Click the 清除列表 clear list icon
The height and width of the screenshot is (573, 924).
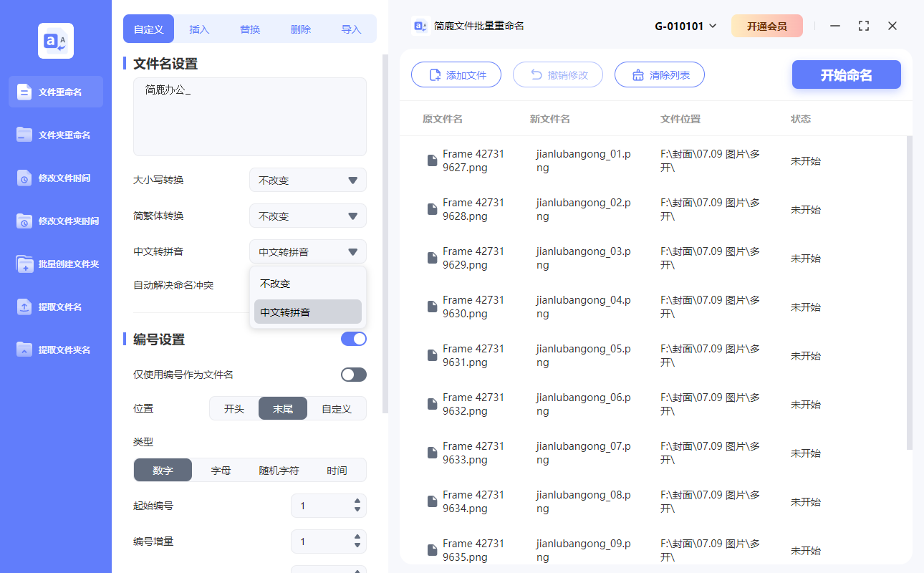(640, 74)
